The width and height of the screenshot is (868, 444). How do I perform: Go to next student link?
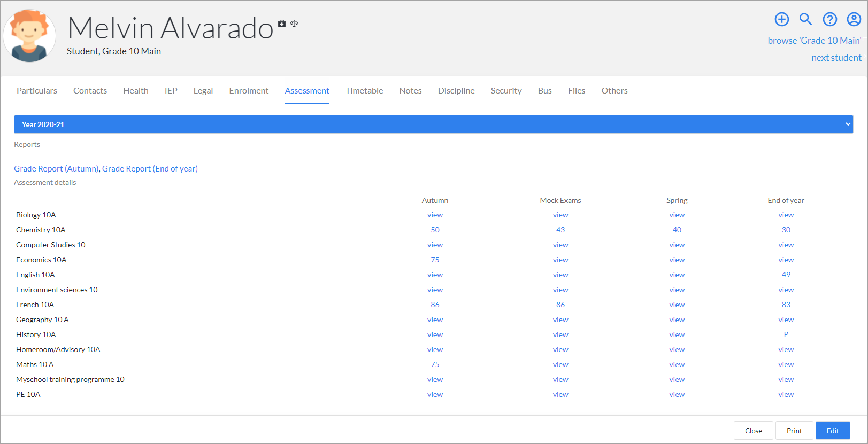point(836,58)
